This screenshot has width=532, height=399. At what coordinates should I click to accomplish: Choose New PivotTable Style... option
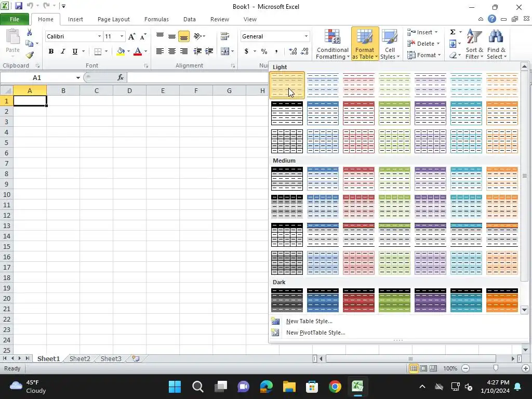[315, 332]
